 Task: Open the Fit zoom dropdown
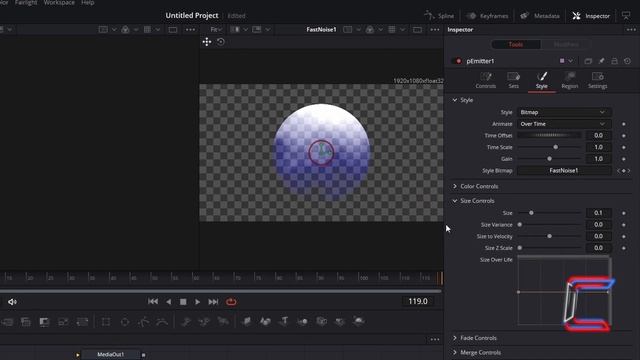click(216, 29)
